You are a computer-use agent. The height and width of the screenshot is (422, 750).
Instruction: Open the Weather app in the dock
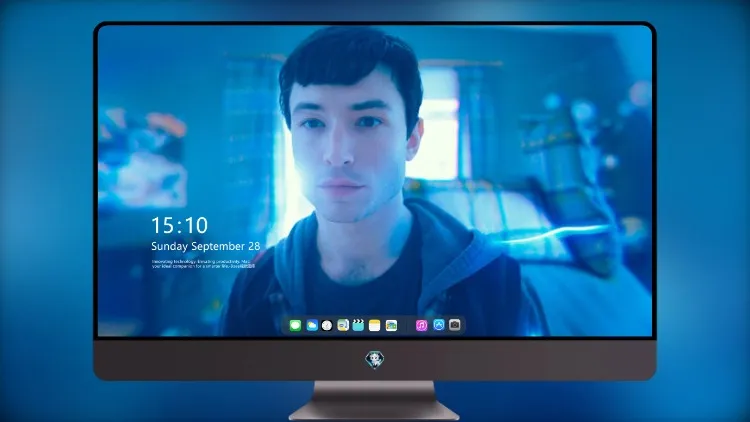(x=312, y=325)
